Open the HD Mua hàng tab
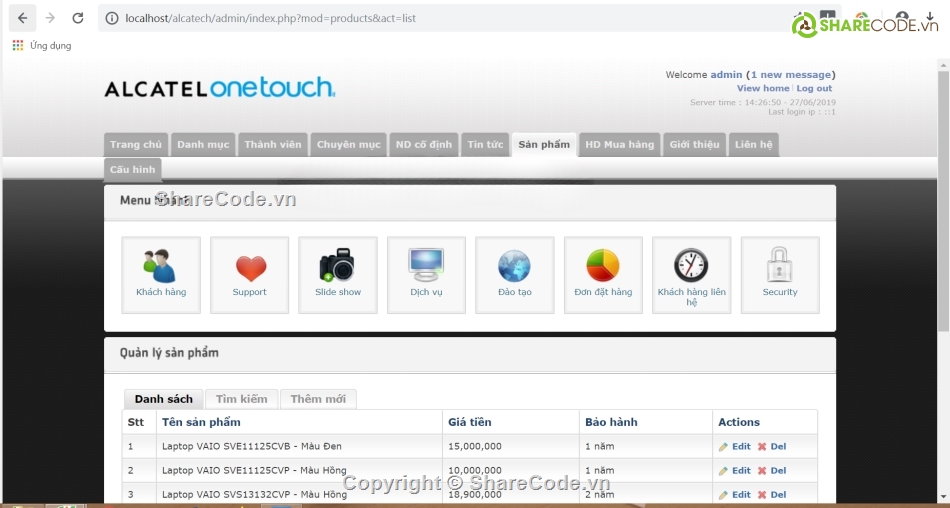Image resolution: width=950 pixels, height=508 pixels. pyautogui.click(x=619, y=144)
